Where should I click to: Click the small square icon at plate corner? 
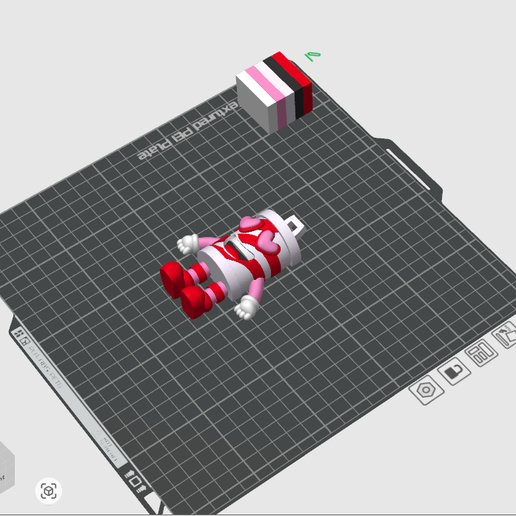click(x=135, y=481)
